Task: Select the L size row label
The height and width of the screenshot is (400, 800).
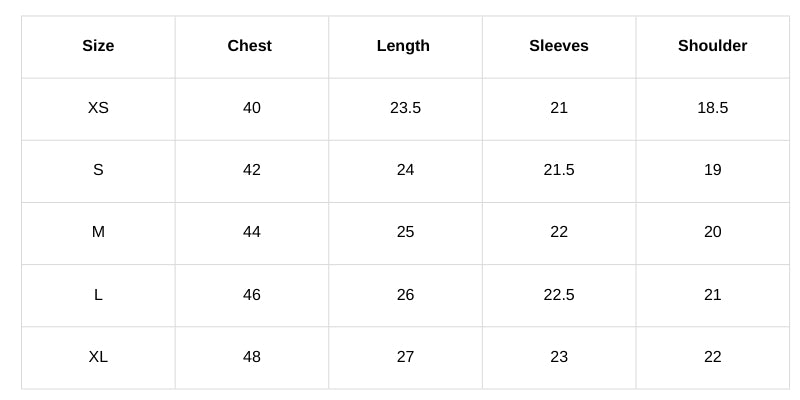Action: [x=98, y=295]
